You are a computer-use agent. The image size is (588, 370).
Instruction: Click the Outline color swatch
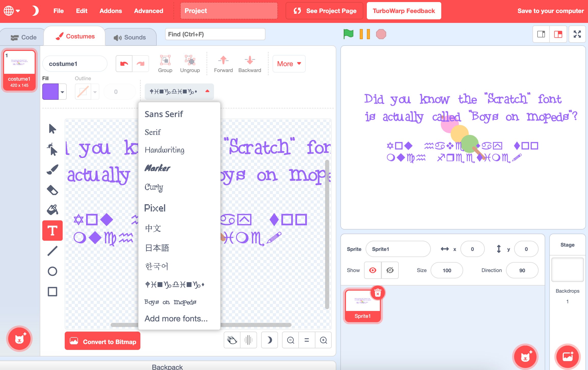coord(83,92)
